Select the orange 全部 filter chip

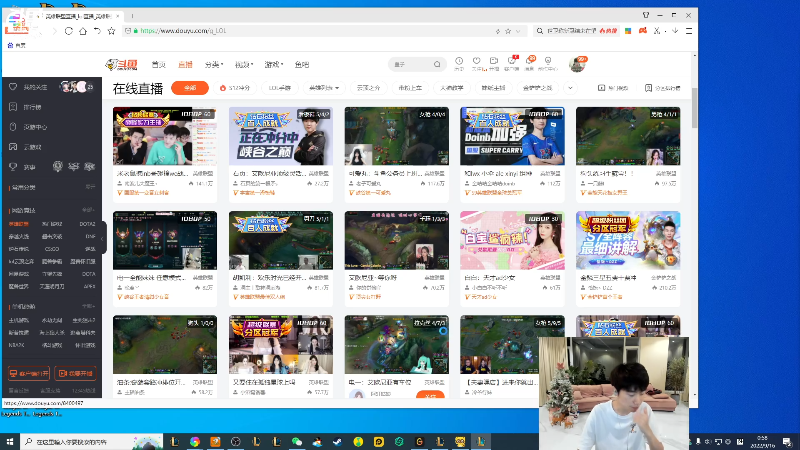tap(190, 88)
